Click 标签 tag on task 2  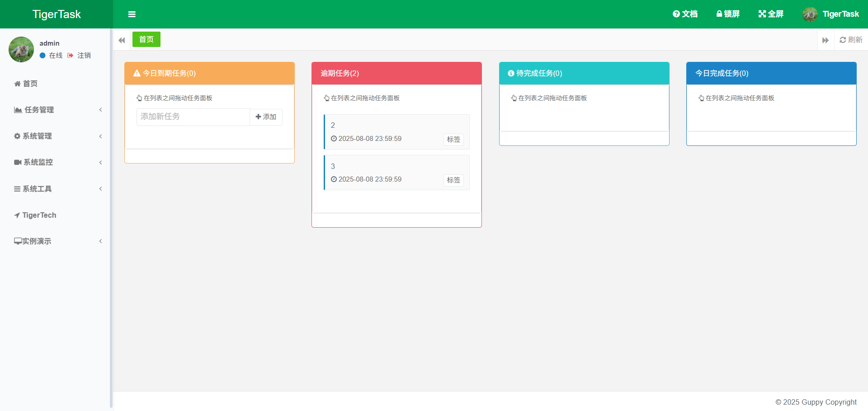click(x=453, y=140)
